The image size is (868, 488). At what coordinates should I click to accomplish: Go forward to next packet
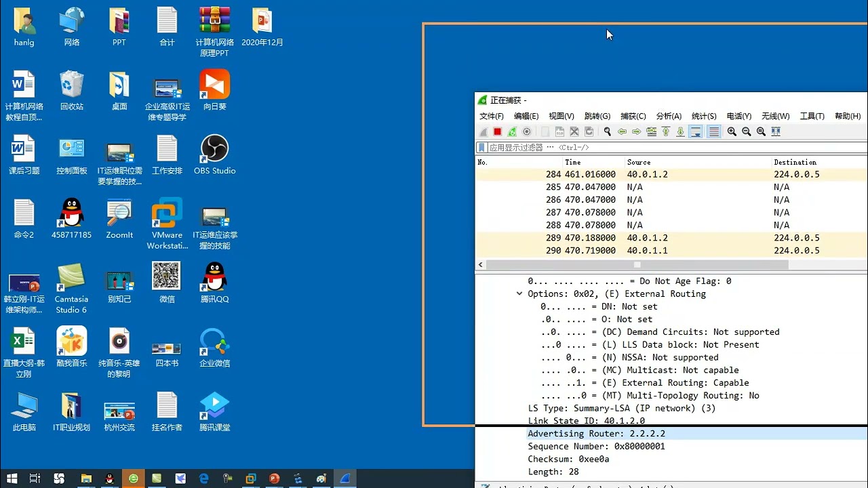[x=636, y=131]
